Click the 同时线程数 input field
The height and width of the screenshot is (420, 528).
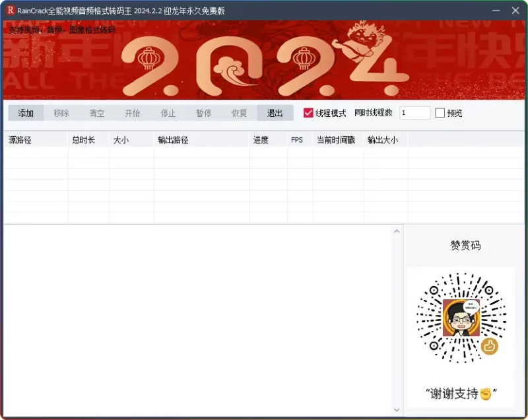point(414,112)
